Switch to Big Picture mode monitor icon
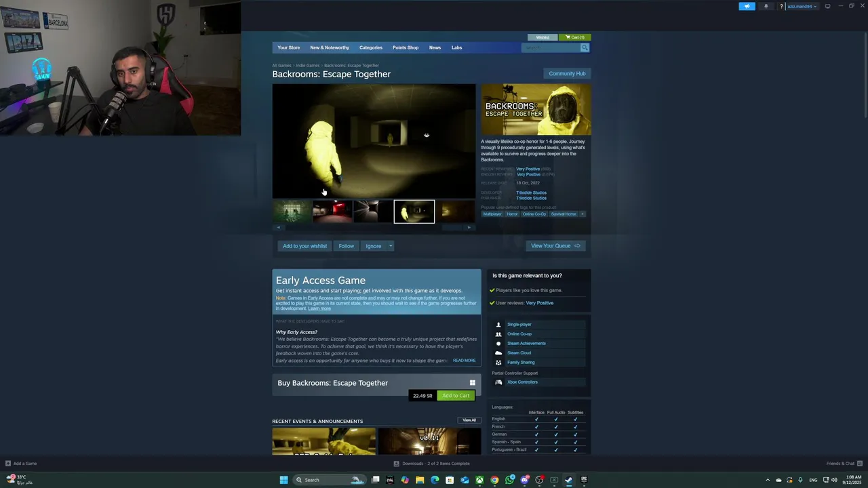This screenshot has width=868, height=488. (x=827, y=6)
